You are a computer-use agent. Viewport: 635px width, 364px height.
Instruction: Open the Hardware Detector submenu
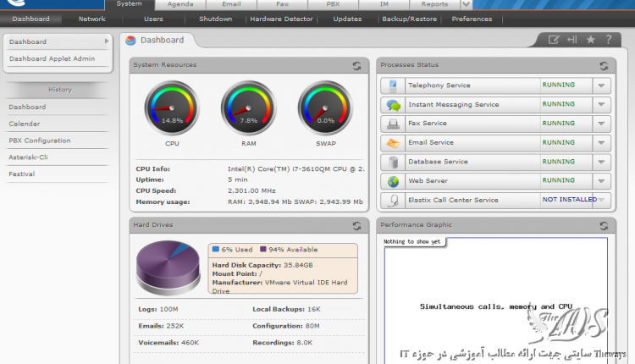pos(282,19)
